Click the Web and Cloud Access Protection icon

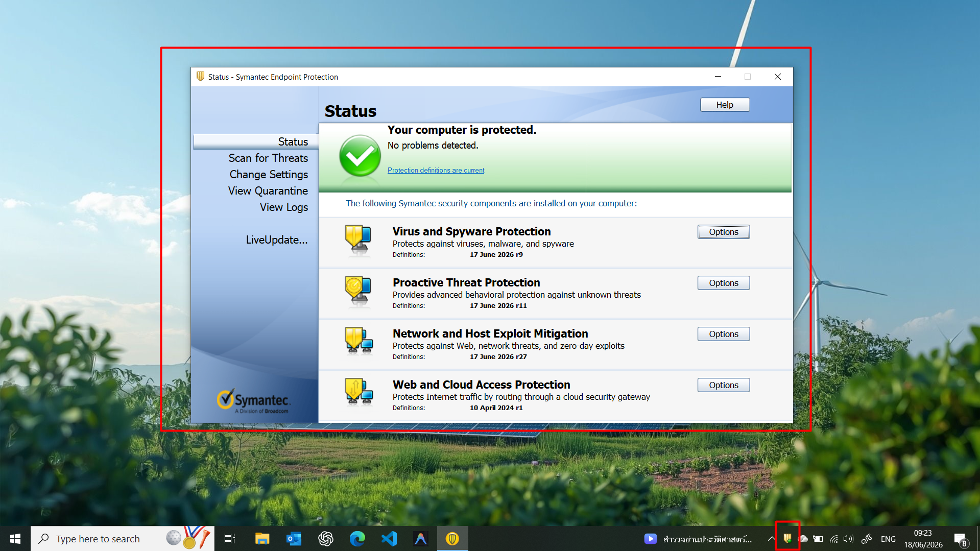tap(358, 392)
